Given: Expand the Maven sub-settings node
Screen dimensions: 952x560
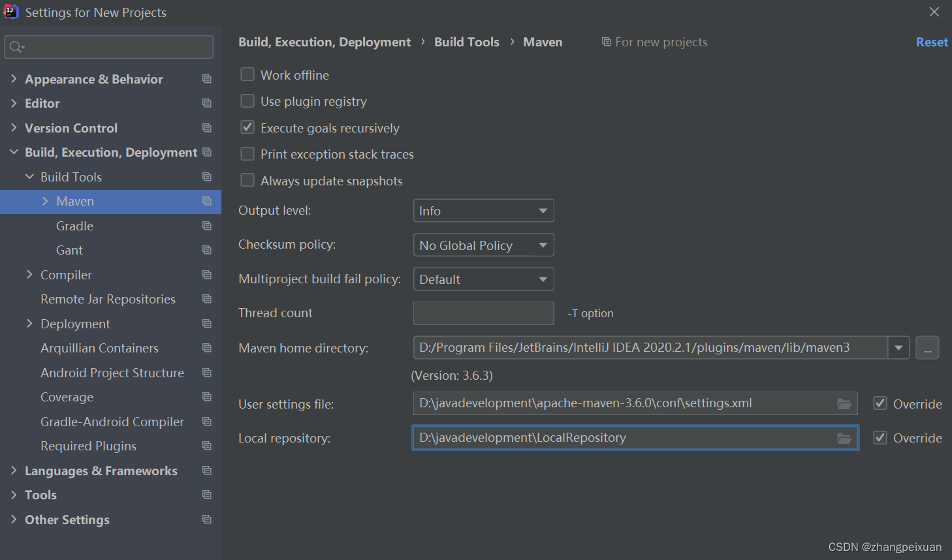Looking at the screenshot, I should coord(45,201).
